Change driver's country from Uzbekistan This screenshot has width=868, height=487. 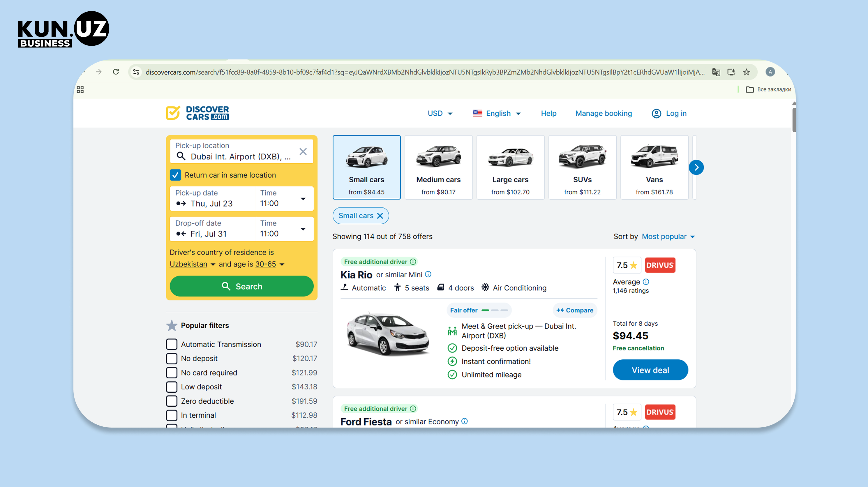[x=193, y=264]
